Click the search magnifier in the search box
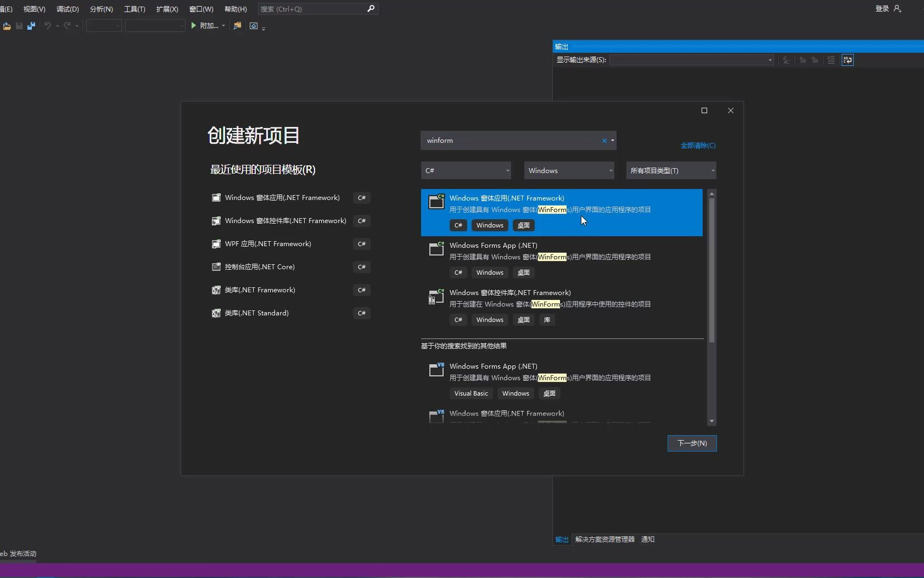 (371, 9)
